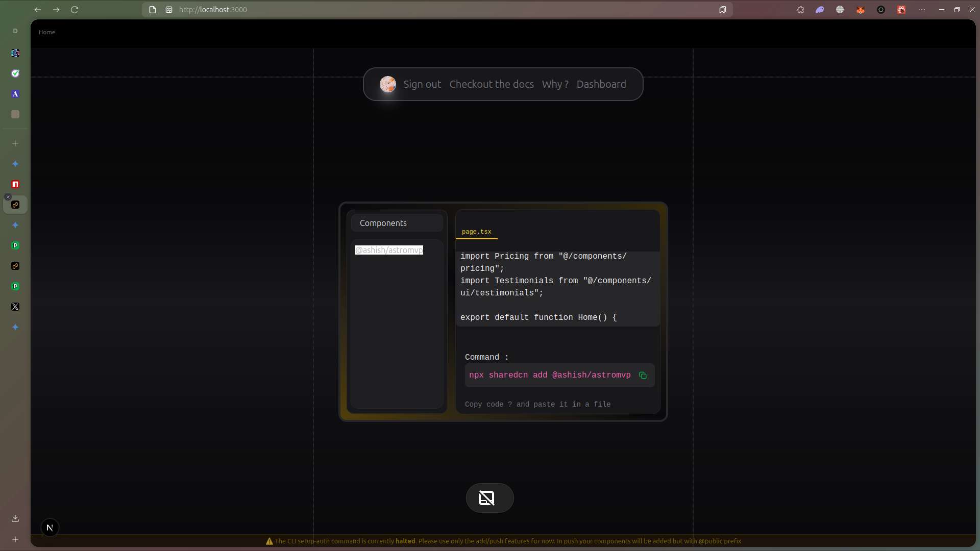
Task: Go to Dashboard from the navbar
Action: pos(601,84)
